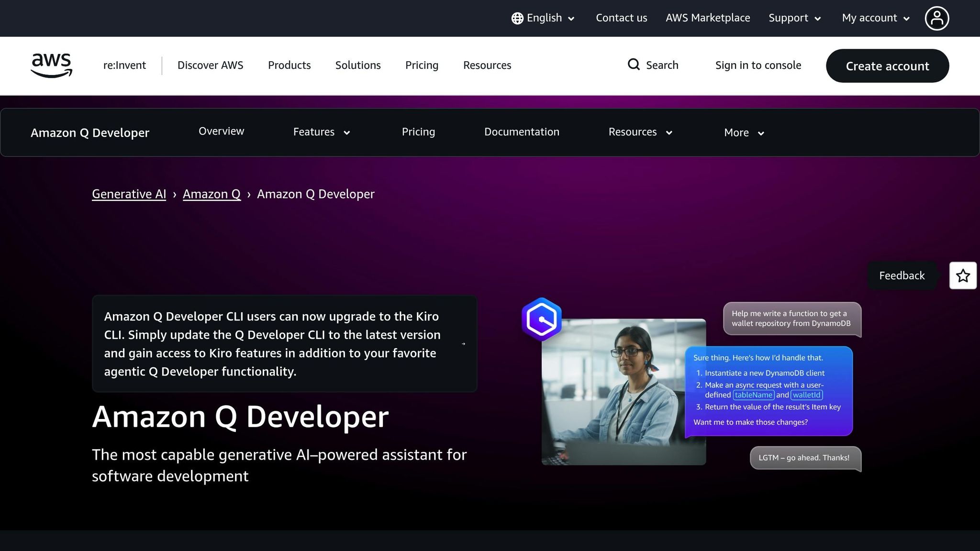Follow the Generative AI breadcrumb link
Viewport: 980px width, 551px height.
tap(129, 194)
